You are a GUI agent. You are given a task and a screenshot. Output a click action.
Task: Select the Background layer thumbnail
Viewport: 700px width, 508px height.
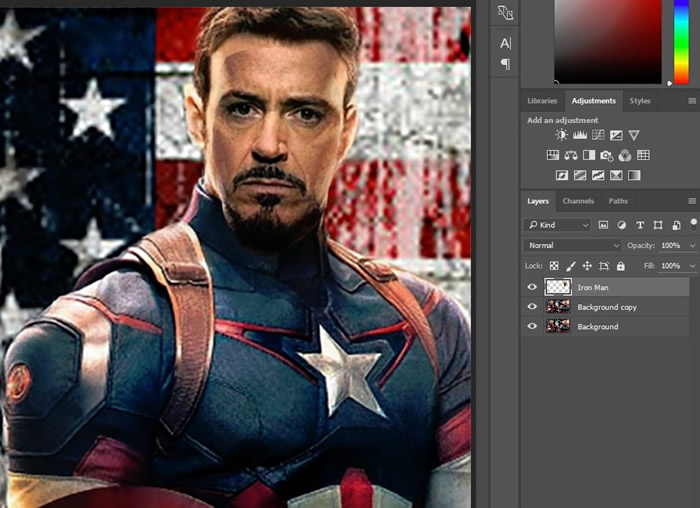click(x=558, y=326)
